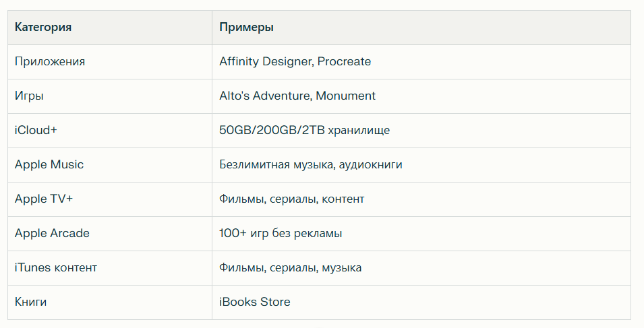This screenshot has width=644, height=328.
Task: Click 'Alto's Adventure, Monument' cell
Action: [x=421, y=96]
